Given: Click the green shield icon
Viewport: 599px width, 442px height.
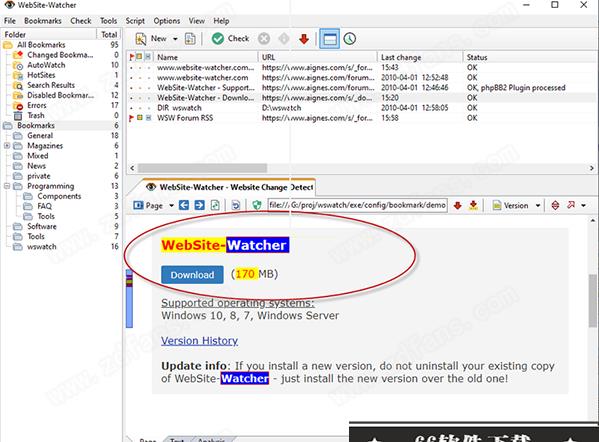Looking at the screenshot, I should pyautogui.click(x=257, y=206).
